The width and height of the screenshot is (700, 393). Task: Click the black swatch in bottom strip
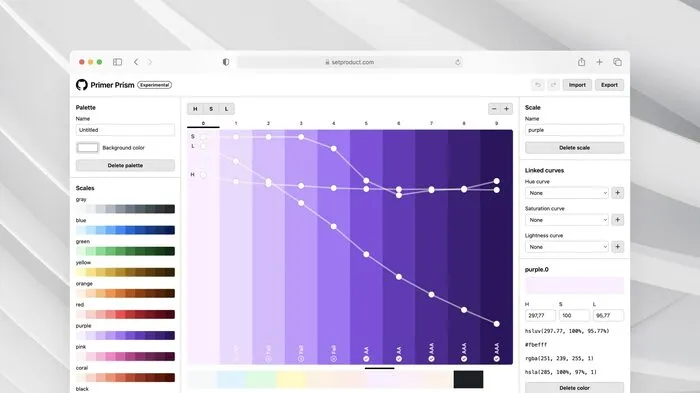click(468, 379)
